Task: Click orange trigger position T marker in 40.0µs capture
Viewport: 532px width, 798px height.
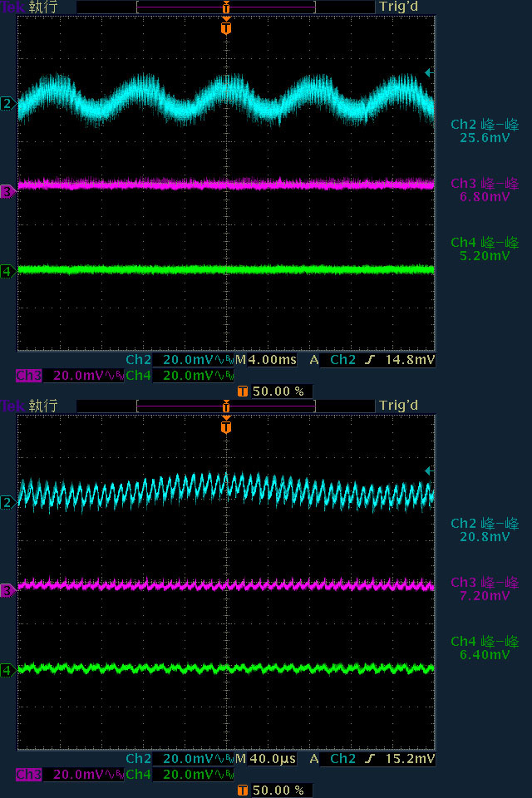Action: (x=226, y=426)
